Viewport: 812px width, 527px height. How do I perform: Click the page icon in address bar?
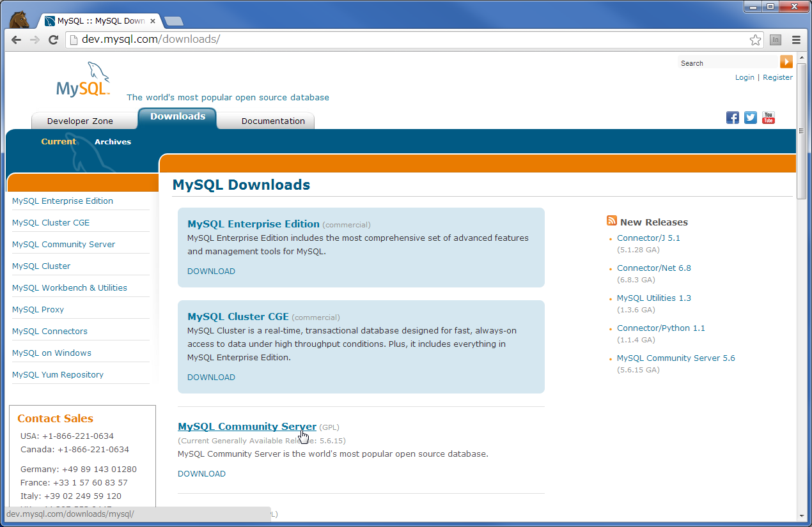74,40
